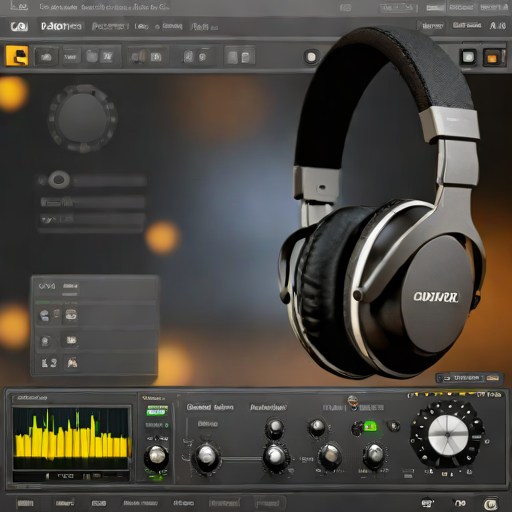Click the yellow waveform display

[71, 438]
